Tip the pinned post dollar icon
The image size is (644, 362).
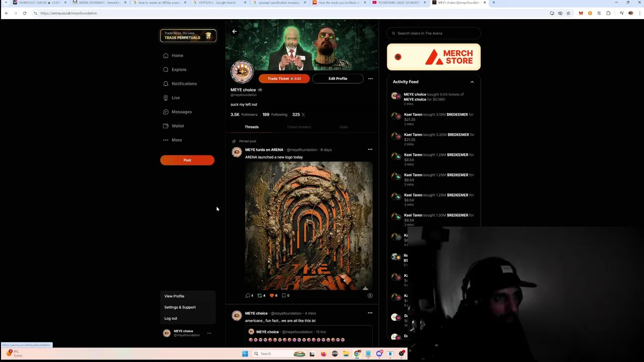pyautogui.click(x=370, y=296)
